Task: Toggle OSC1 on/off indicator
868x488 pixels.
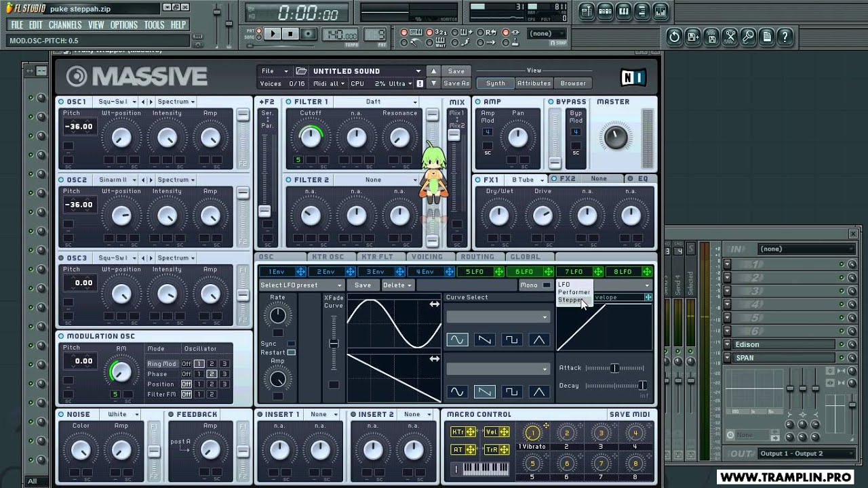Action: pos(62,102)
